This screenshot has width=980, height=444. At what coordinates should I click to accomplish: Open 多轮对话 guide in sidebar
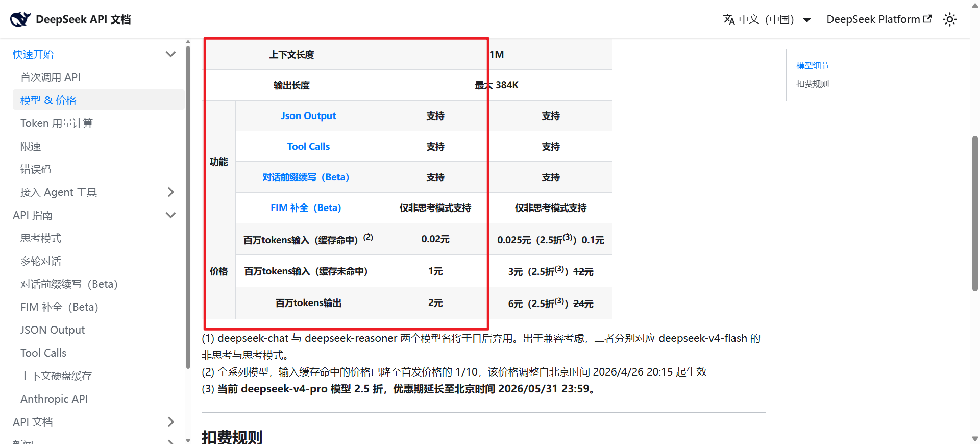tap(41, 261)
